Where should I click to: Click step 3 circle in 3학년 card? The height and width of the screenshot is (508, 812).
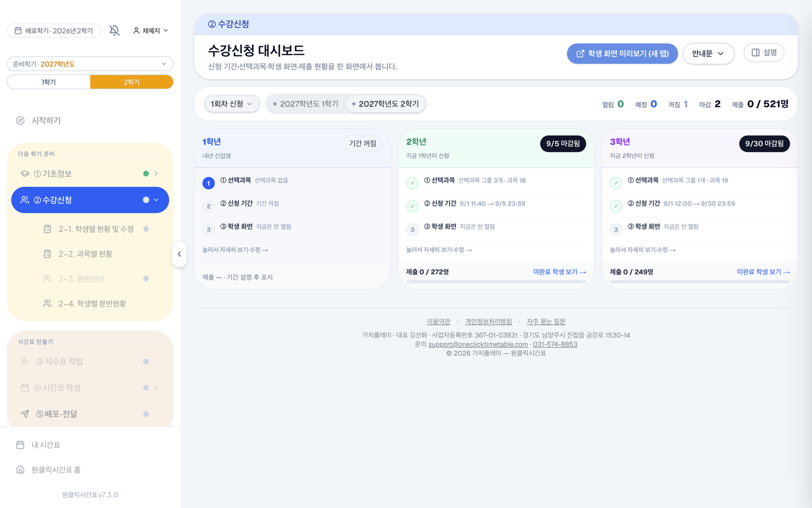(x=616, y=229)
